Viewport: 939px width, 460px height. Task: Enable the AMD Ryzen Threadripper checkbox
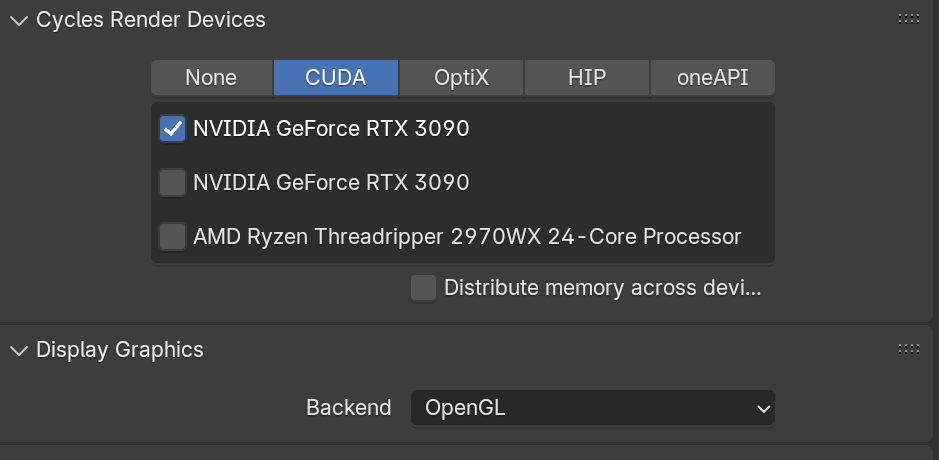(x=173, y=237)
